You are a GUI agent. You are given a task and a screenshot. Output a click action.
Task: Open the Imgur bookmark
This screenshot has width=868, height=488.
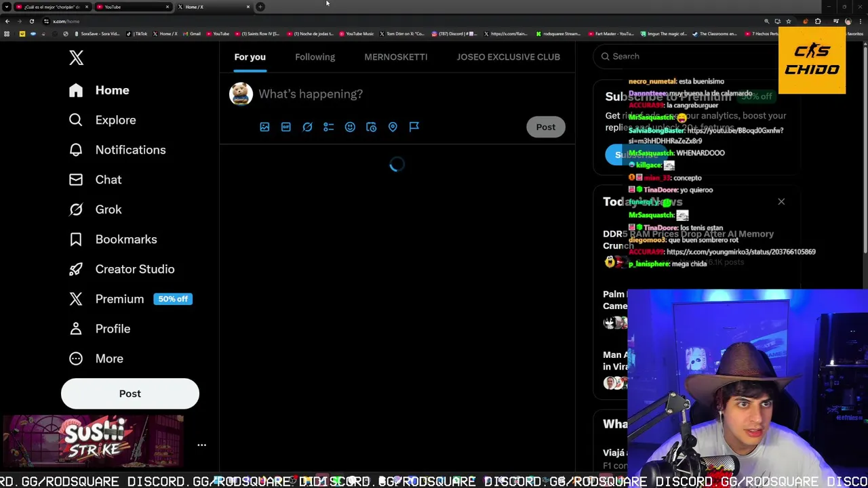[x=663, y=33]
